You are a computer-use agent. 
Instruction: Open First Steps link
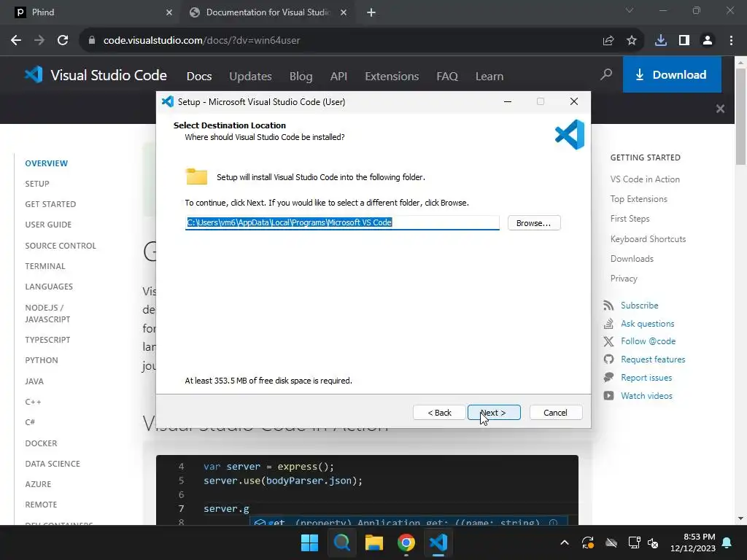point(630,219)
